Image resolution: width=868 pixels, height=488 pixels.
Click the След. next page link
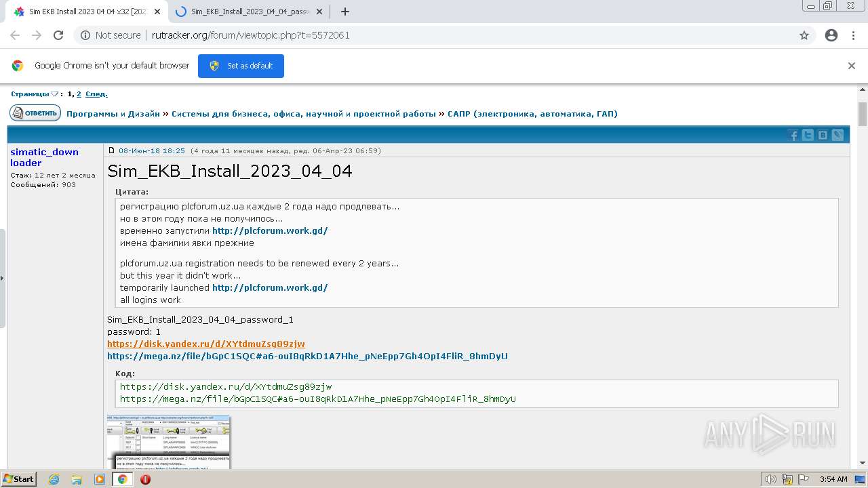[x=96, y=94]
